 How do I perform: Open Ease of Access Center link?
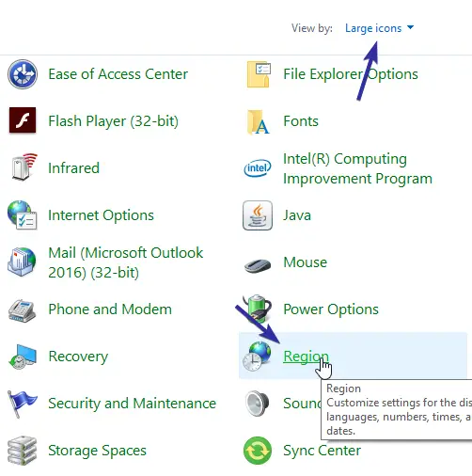click(118, 74)
